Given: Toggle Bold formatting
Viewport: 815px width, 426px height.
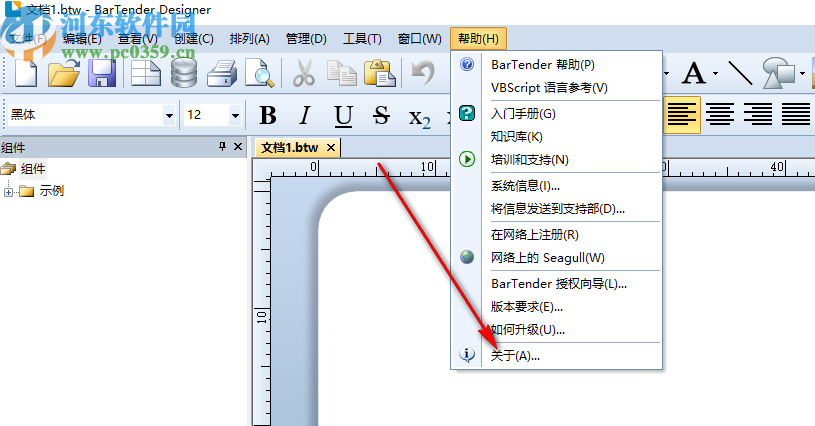Looking at the screenshot, I should 268,115.
